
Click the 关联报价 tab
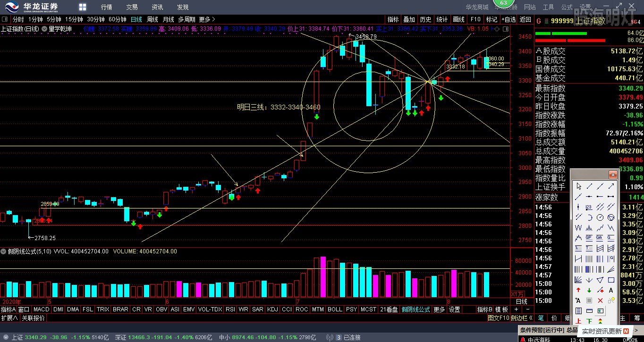[x=34, y=318]
